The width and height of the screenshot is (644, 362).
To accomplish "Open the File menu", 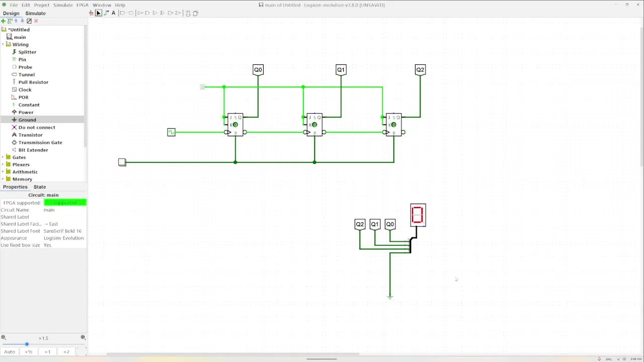I will [x=14, y=5].
